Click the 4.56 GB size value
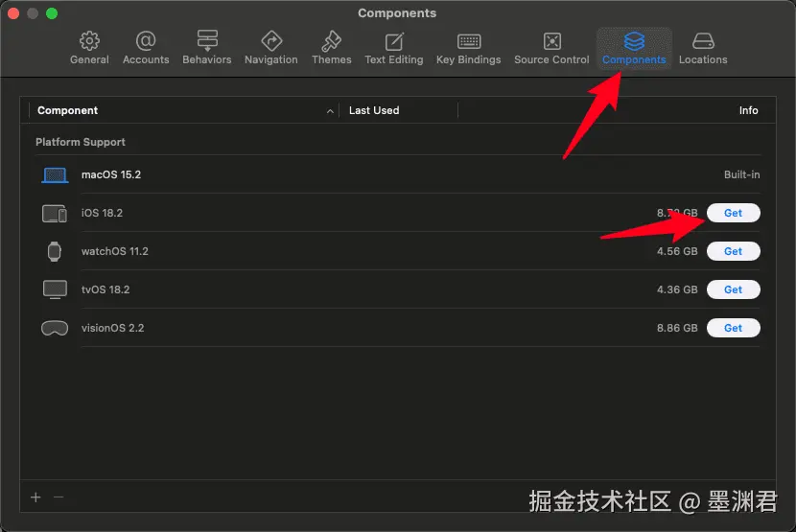This screenshot has width=796, height=532. [x=677, y=251]
